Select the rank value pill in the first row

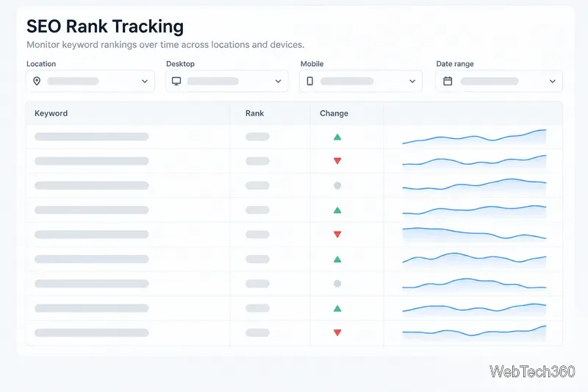click(258, 137)
